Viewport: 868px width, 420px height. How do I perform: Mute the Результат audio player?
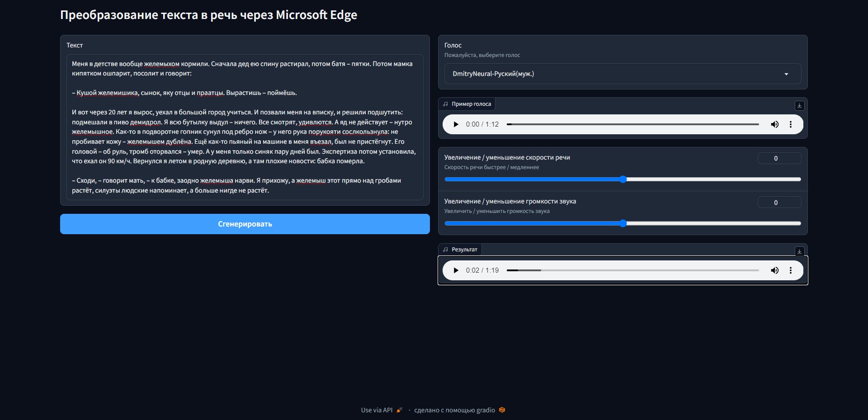[x=774, y=270]
